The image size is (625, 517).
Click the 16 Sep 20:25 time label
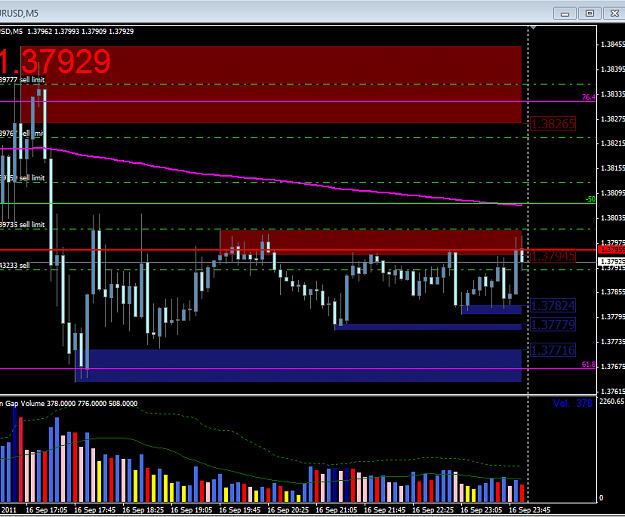click(x=288, y=510)
